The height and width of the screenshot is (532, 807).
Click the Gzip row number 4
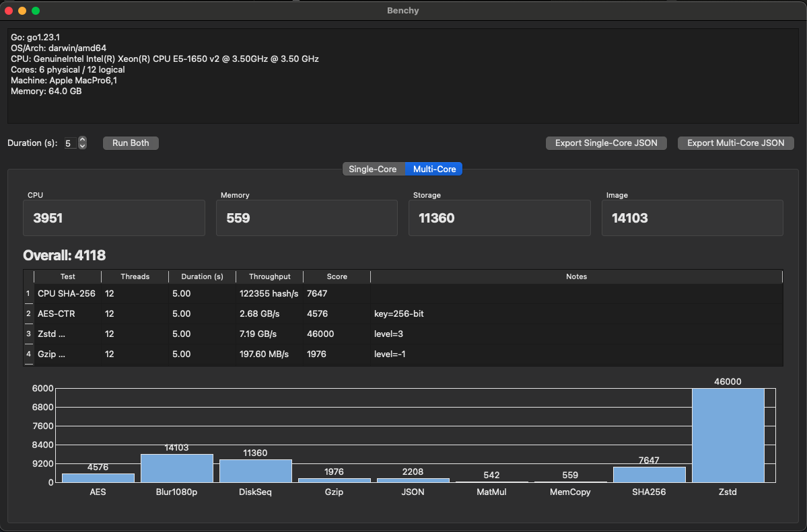28,354
